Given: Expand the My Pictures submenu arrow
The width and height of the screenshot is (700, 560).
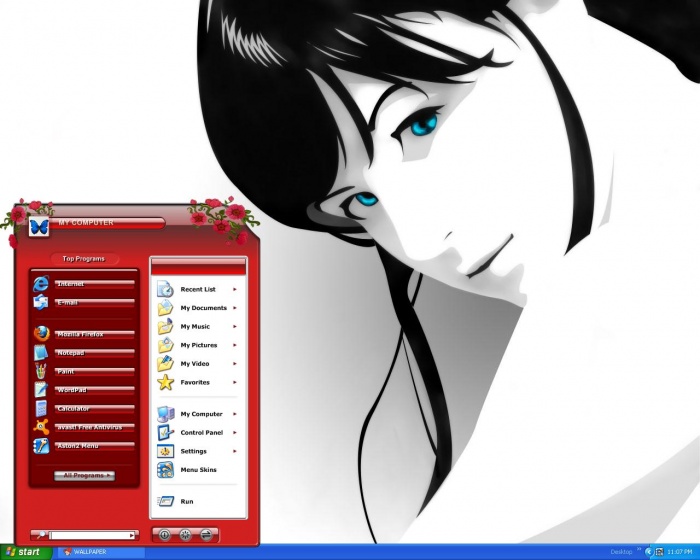Looking at the screenshot, I should point(234,345).
